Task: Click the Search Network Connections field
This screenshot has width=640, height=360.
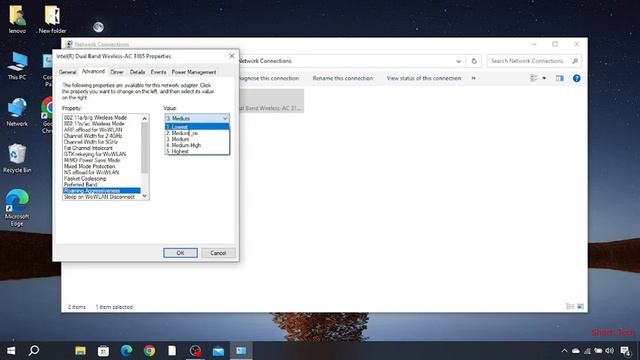Action: pos(534,61)
